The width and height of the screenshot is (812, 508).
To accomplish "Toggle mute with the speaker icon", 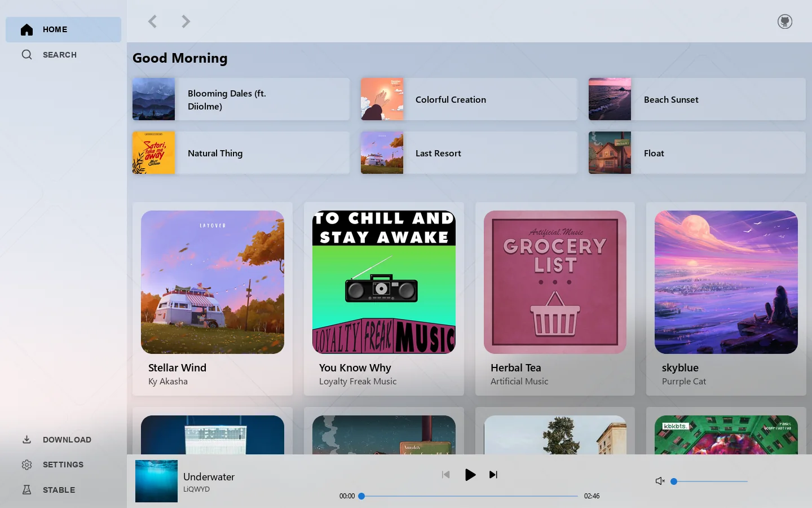I will pos(660,481).
